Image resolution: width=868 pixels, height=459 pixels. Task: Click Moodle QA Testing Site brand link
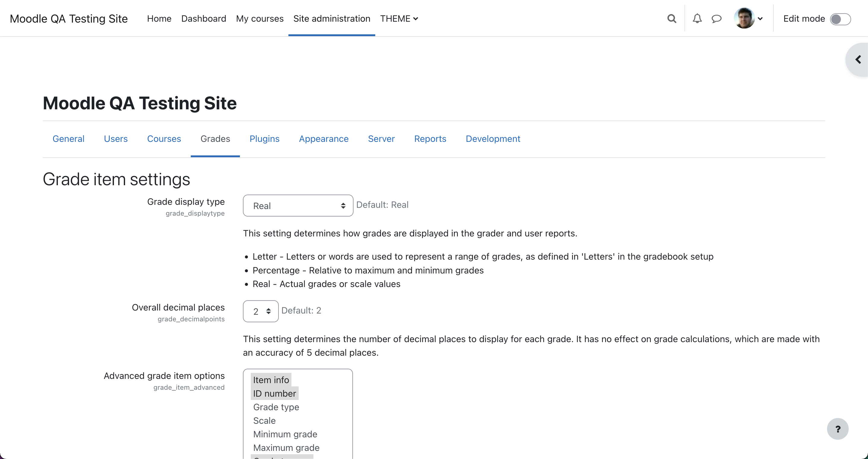click(69, 18)
